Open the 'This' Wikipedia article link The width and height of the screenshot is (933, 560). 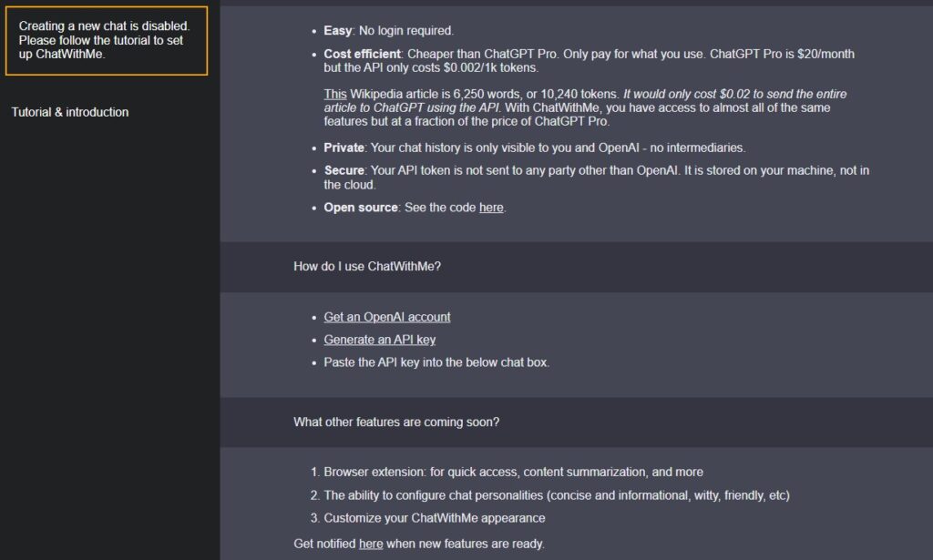click(x=334, y=94)
